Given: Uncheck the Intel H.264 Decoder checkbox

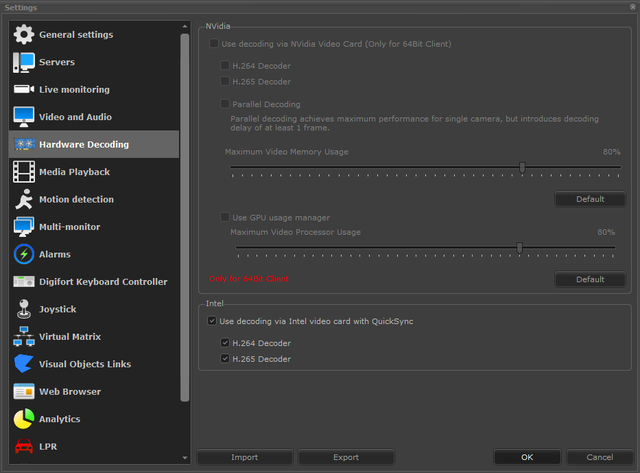Looking at the screenshot, I should pos(225,343).
